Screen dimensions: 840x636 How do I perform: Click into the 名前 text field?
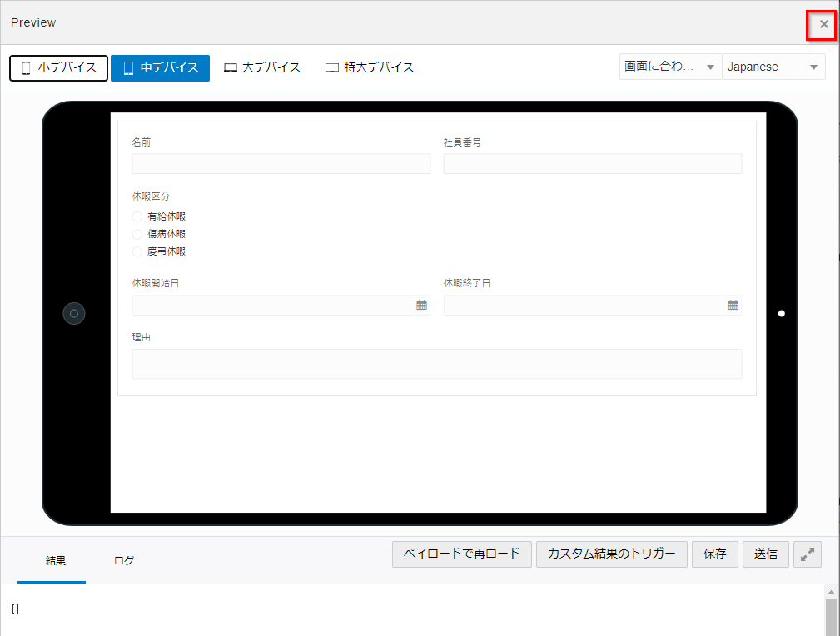[281, 164]
